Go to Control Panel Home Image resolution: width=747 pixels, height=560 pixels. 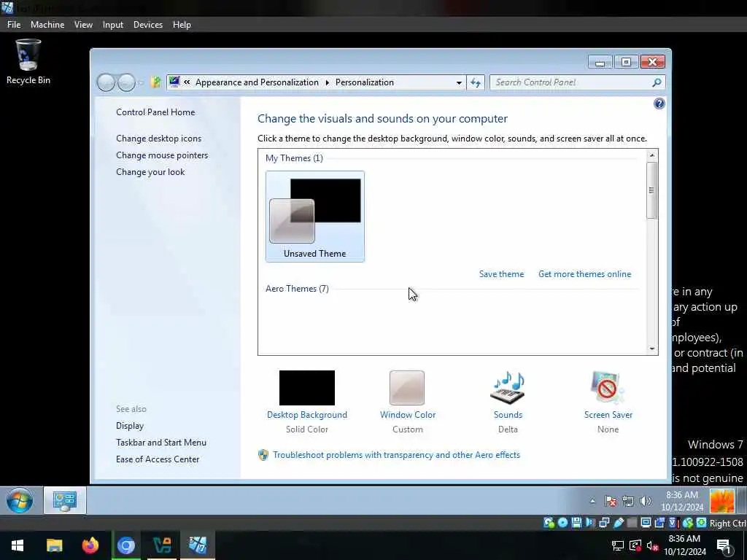coord(155,112)
